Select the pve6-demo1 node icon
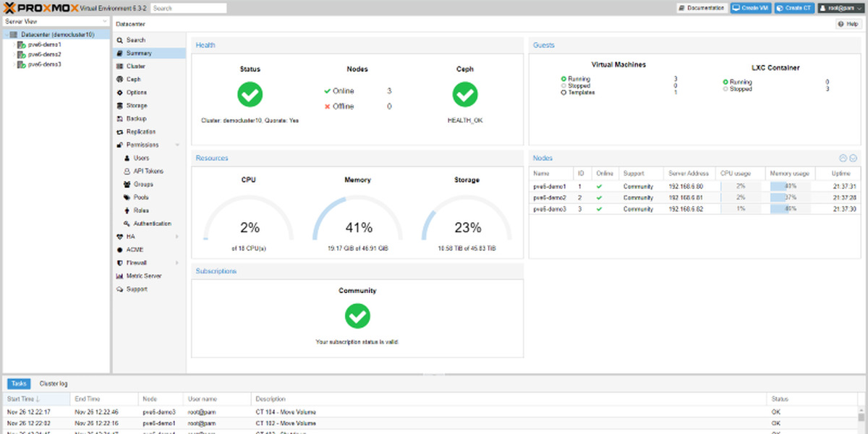Viewport: 868px width, 434px height. coord(22,44)
